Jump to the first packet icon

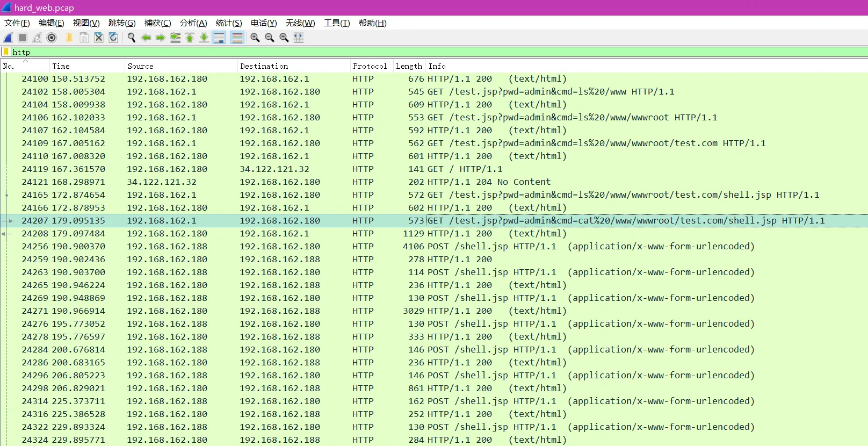pos(190,38)
